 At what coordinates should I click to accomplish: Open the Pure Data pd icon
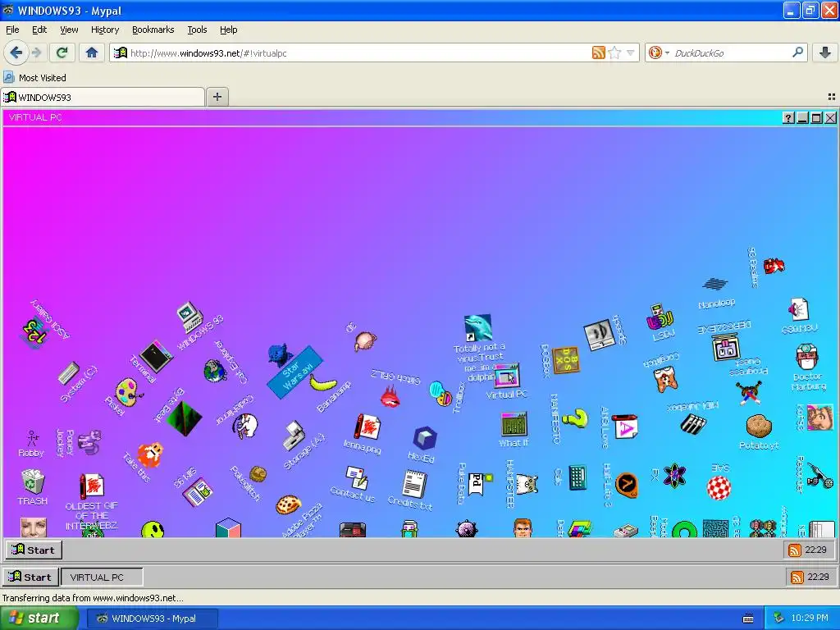tap(481, 484)
